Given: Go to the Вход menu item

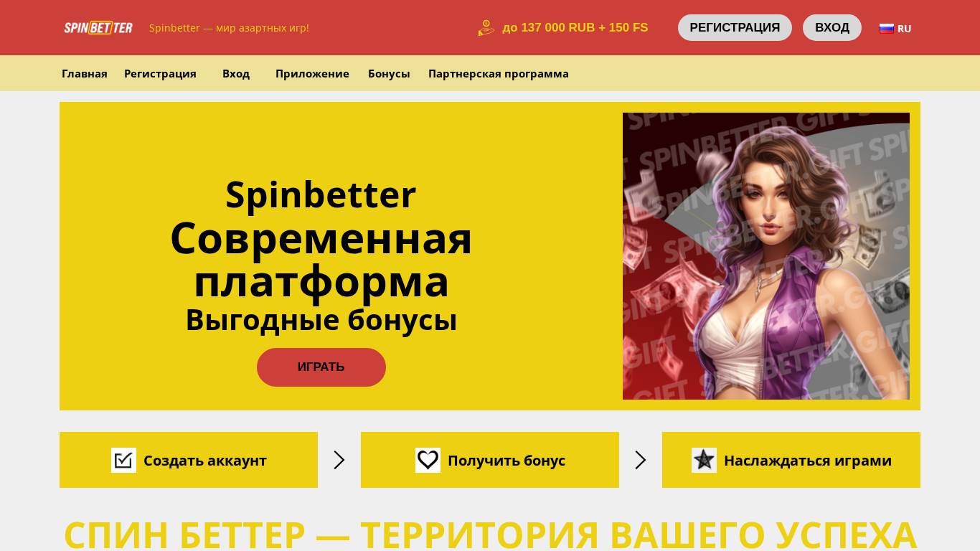Looking at the screenshot, I should (236, 73).
